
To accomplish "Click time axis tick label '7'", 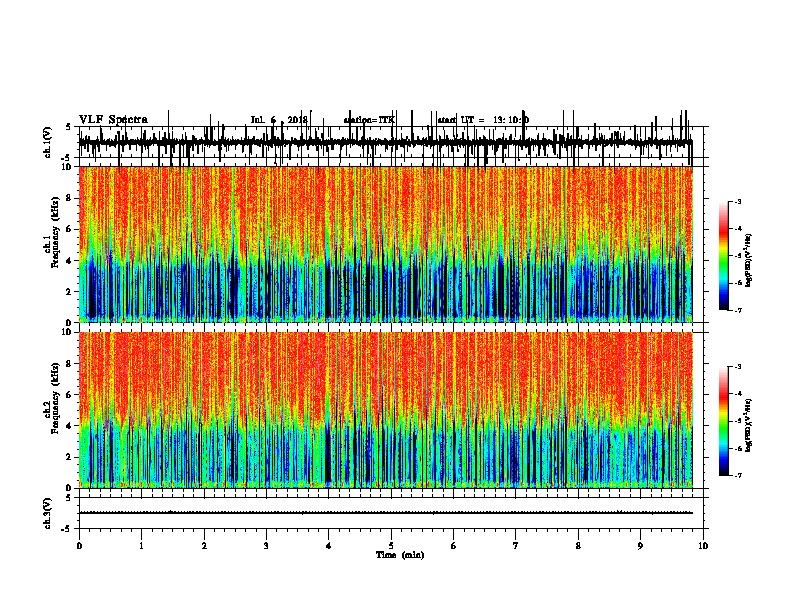I will (516, 546).
